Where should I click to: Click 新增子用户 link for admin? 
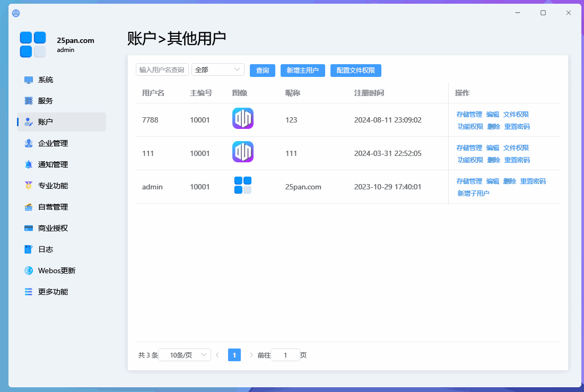pos(473,194)
